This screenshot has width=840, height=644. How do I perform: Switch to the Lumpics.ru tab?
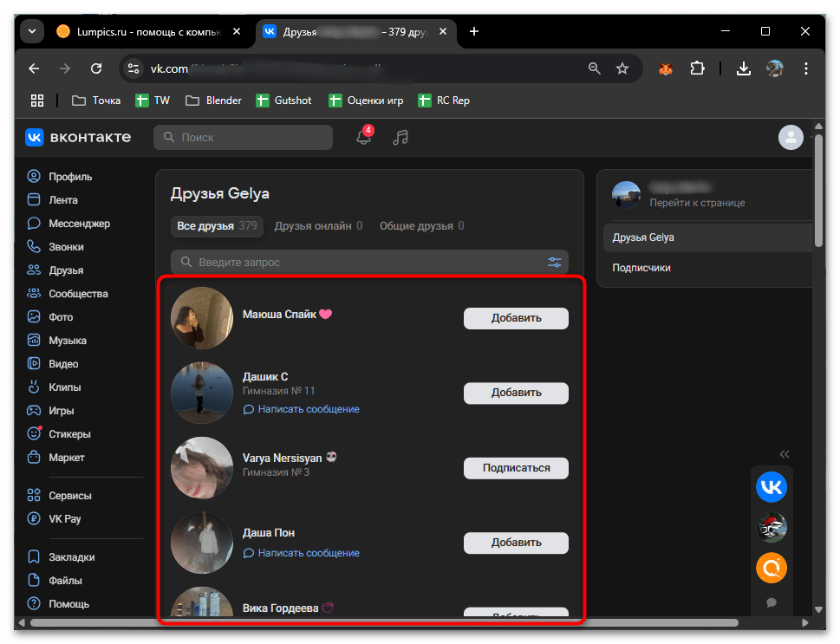(147, 31)
